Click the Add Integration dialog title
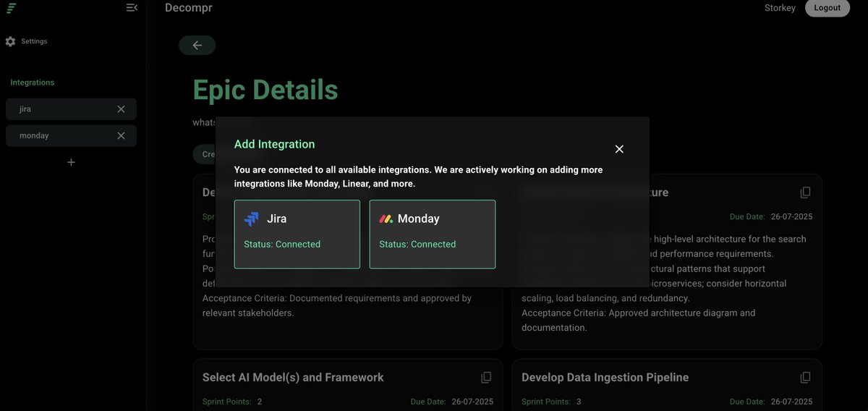This screenshot has height=411, width=868. click(x=275, y=144)
